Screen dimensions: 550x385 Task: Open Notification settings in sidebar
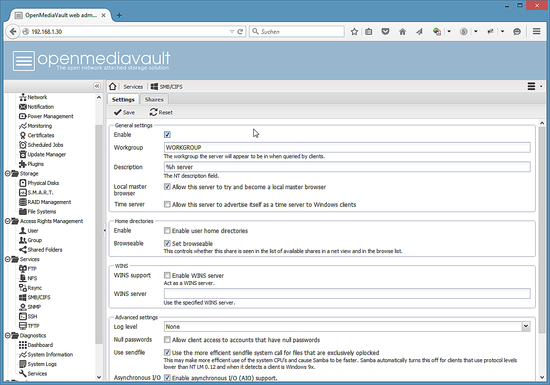point(36,107)
